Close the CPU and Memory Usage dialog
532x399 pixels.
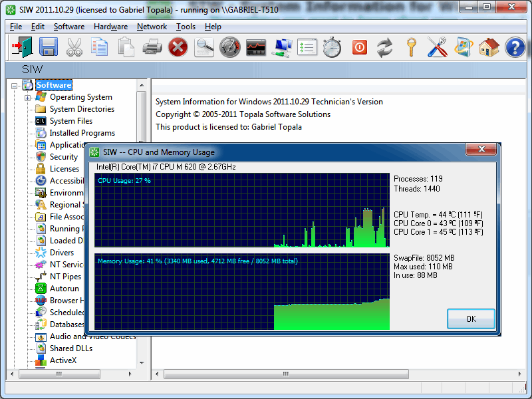(x=479, y=149)
